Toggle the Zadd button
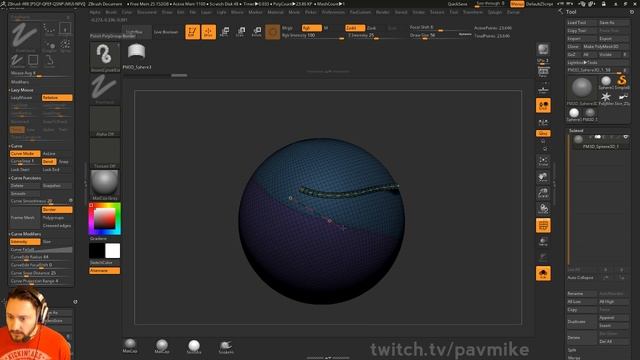The width and height of the screenshot is (640, 360). point(355,28)
